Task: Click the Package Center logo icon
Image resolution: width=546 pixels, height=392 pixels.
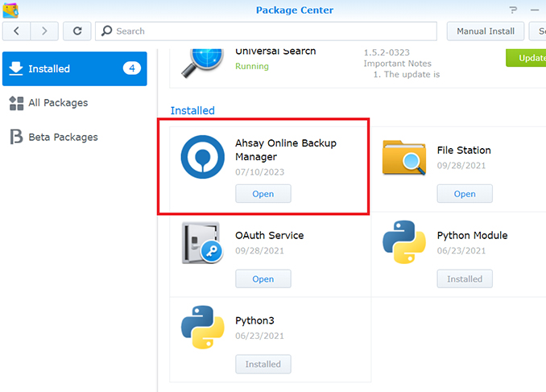Action: pyautogui.click(x=10, y=10)
